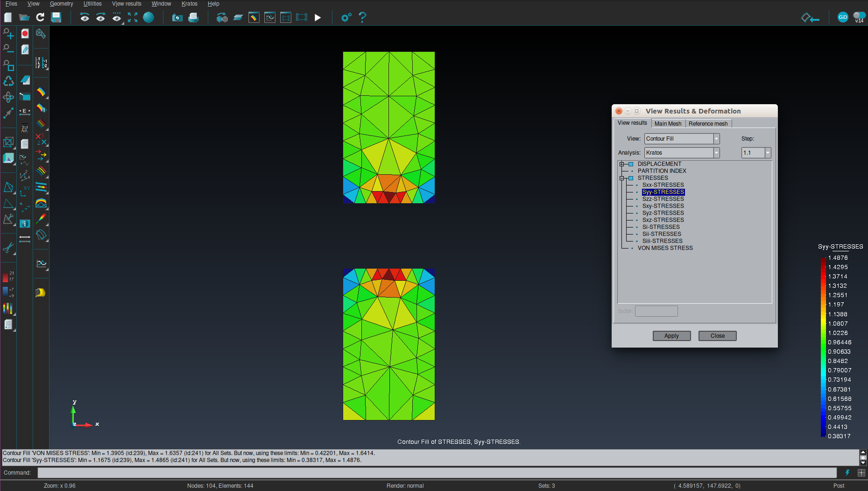Open the Help menu
The height and width of the screenshot is (491, 868).
tap(213, 4)
